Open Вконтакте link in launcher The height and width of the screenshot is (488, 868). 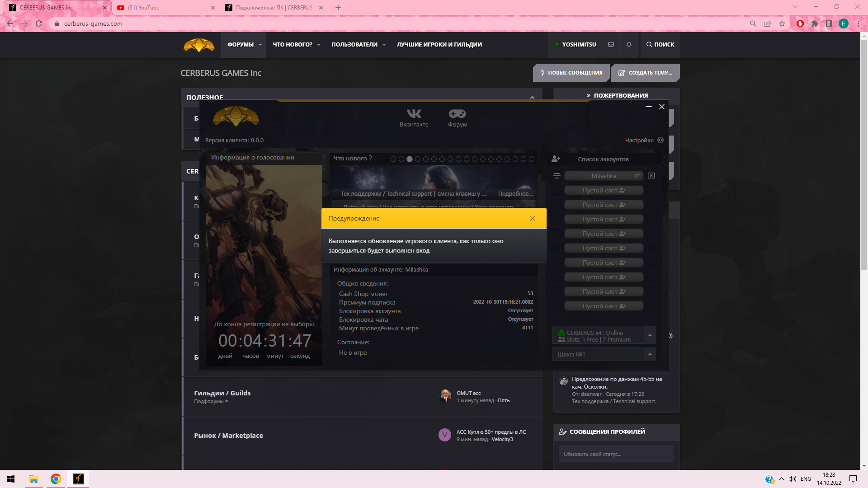(414, 118)
